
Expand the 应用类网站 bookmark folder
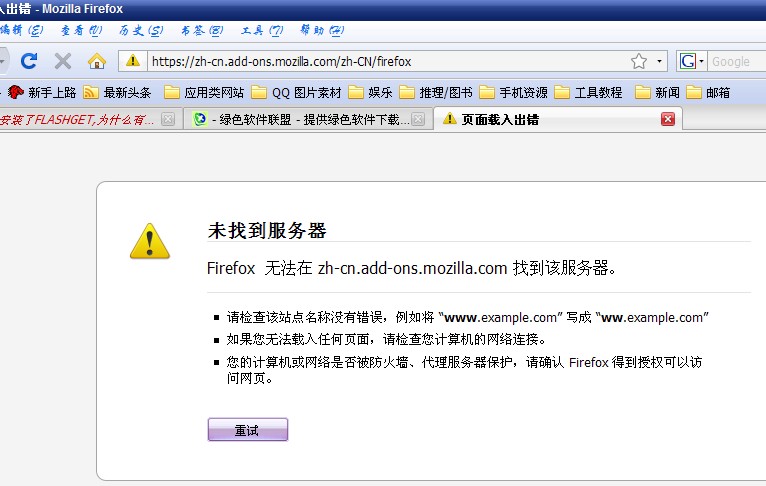(204, 92)
